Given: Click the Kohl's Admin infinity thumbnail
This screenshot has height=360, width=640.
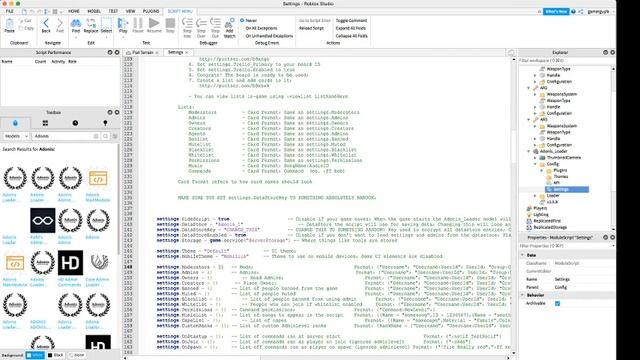Looking at the screenshot, I should pyautogui.click(x=42, y=220).
